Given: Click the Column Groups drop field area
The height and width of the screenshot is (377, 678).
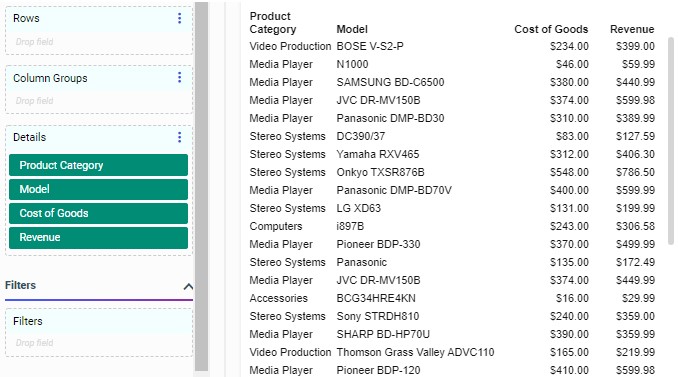Looking at the screenshot, I should pos(99,101).
